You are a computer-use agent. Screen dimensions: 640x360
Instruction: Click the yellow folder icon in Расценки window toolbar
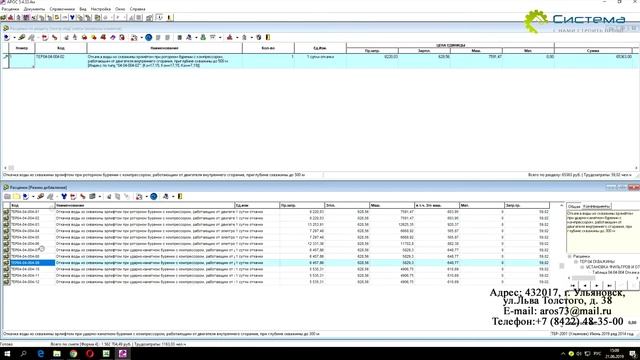point(16,197)
